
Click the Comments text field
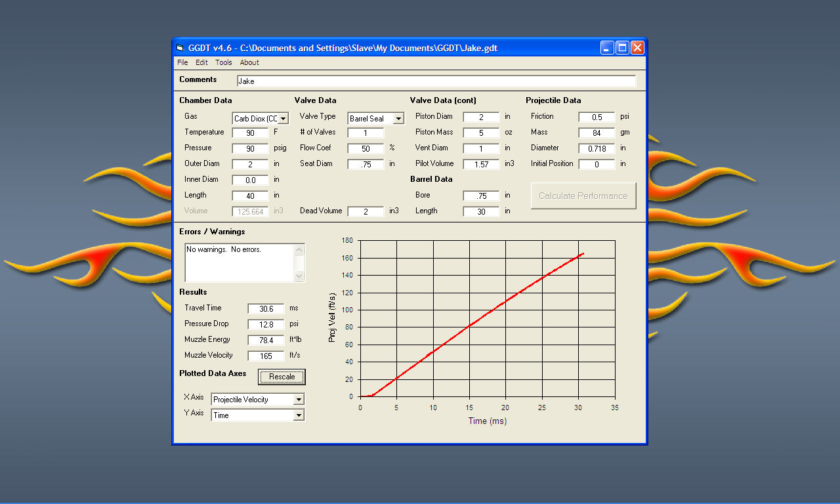pos(436,81)
